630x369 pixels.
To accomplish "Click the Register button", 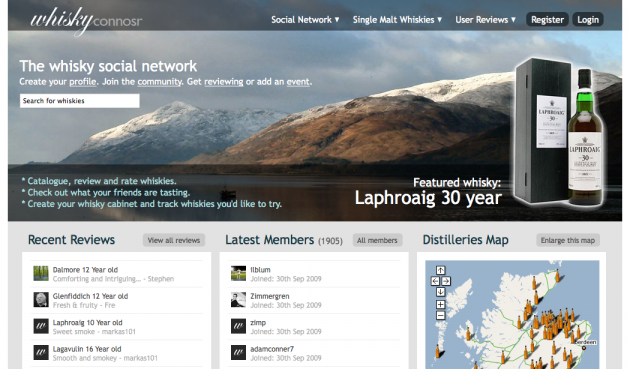I will click(547, 20).
